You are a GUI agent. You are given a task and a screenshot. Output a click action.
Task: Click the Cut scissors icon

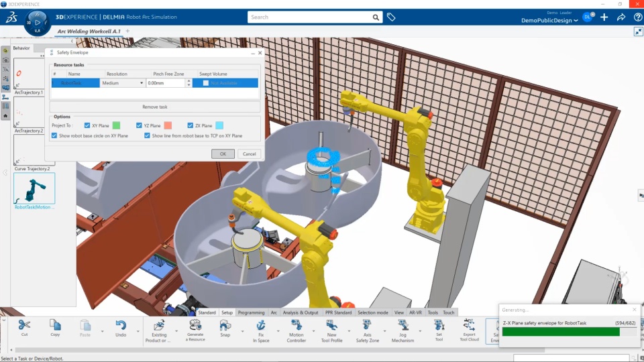click(x=24, y=326)
